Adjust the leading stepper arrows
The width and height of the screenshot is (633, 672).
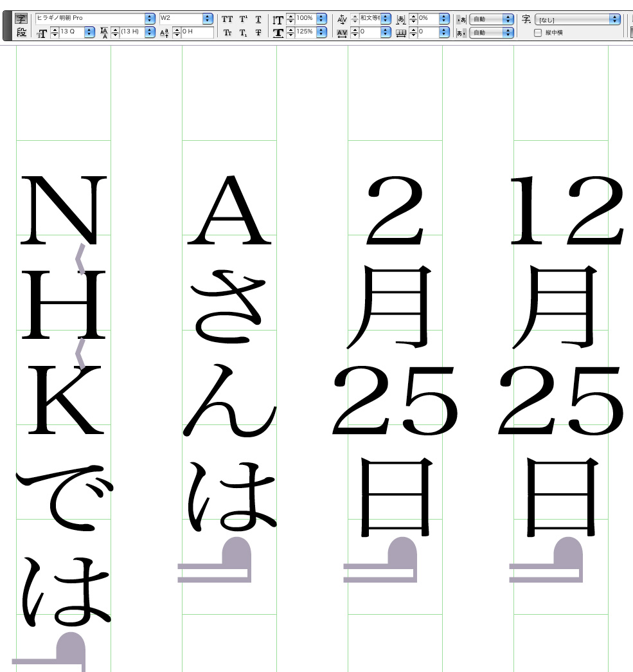[115, 32]
